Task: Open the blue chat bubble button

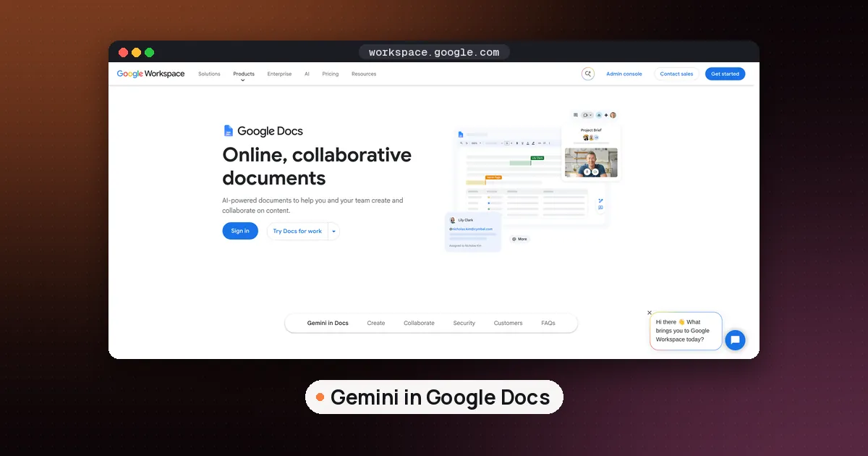Action: (735, 340)
